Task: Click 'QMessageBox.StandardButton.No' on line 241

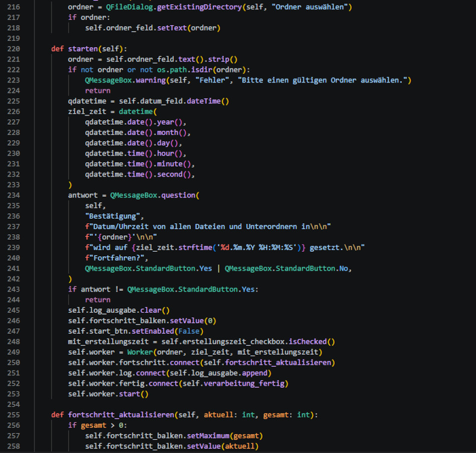Action: tap(286, 268)
